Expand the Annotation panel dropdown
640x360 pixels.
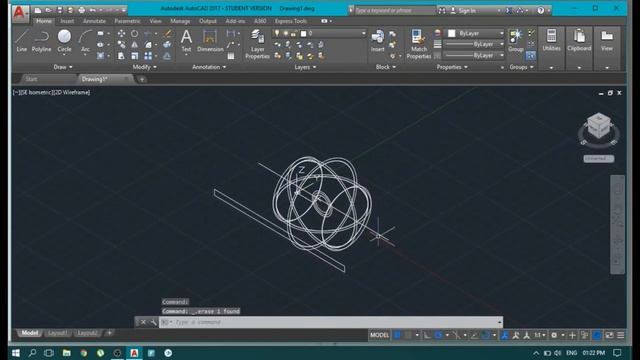point(209,67)
